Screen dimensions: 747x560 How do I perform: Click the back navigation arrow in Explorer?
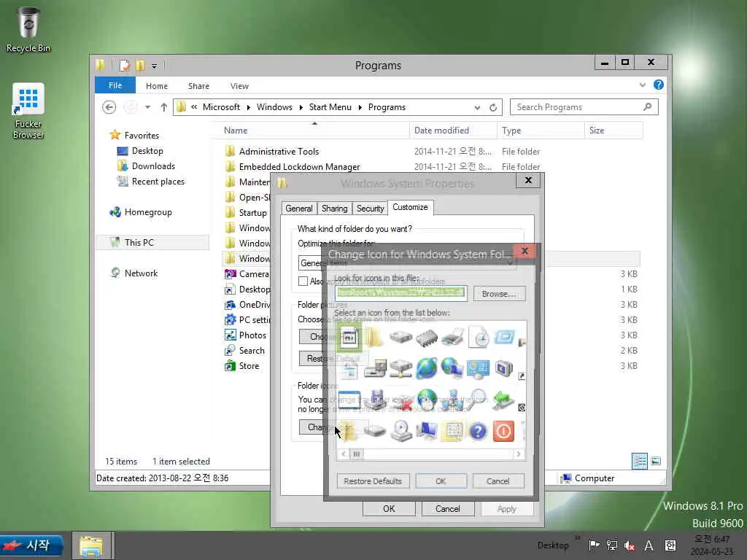[109, 107]
